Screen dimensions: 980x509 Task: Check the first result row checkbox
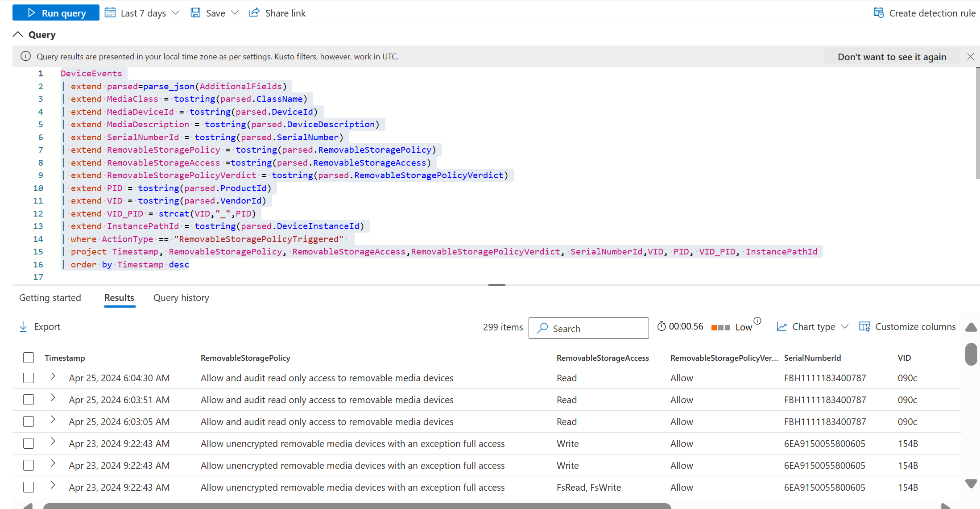[28, 377]
